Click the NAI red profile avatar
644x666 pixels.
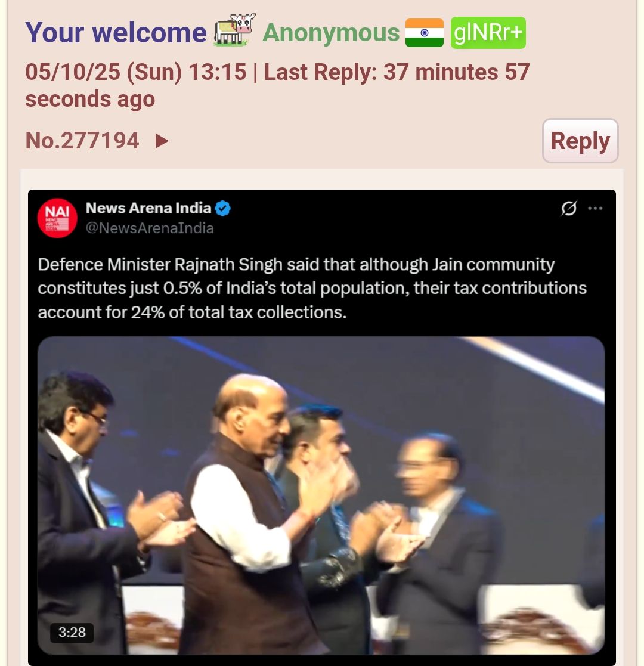point(57,218)
